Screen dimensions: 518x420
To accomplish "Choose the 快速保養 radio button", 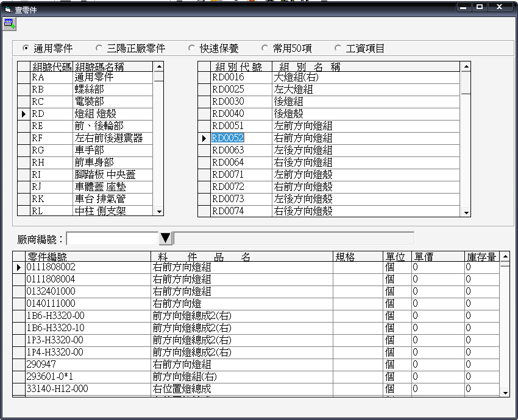I will (191, 48).
